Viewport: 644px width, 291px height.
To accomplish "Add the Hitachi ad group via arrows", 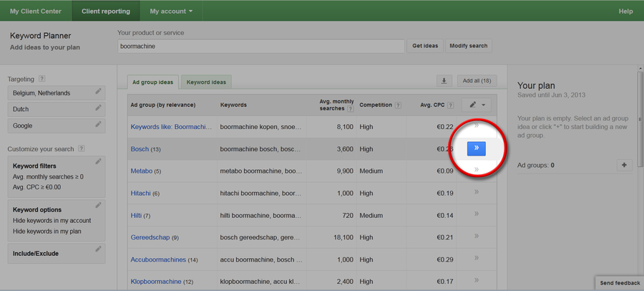I will [x=476, y=192].
